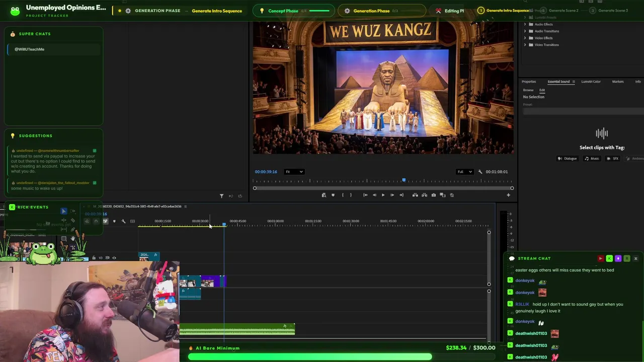
Task: Expand the Video Effects folder
Action: tap(525, 38)
